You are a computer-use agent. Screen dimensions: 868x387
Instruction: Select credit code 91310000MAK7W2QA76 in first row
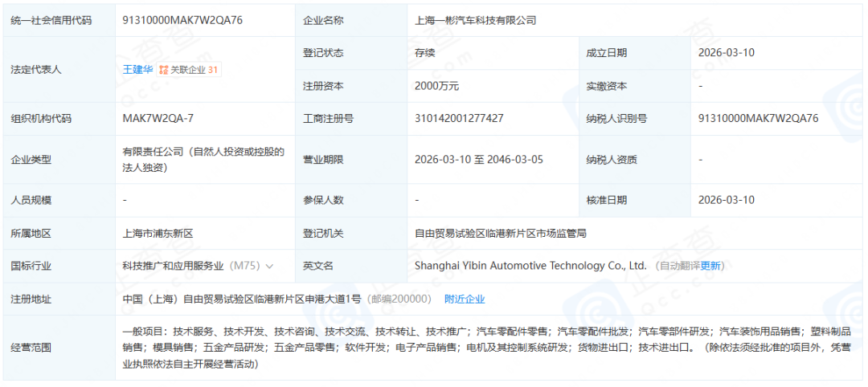(x=182, y=20)
